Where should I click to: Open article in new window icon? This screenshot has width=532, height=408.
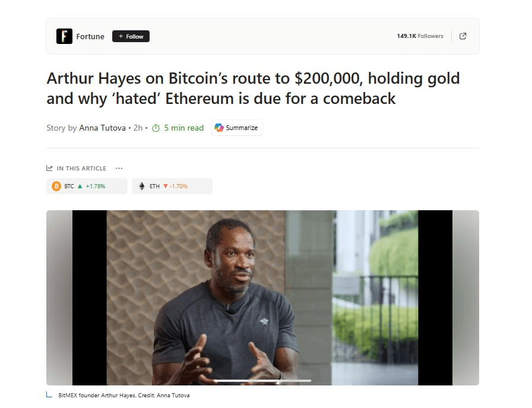click(463, 36)
